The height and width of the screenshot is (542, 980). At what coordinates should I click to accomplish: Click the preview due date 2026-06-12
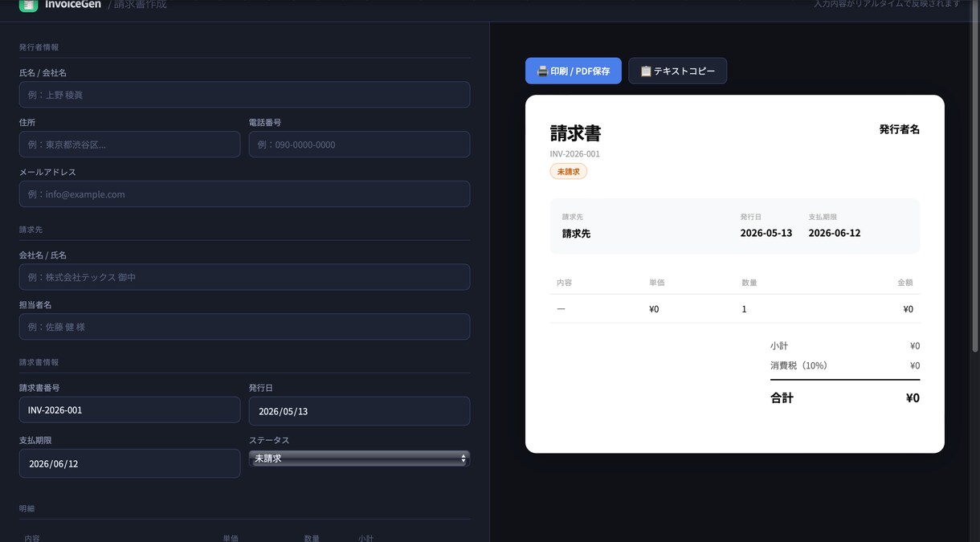[x=834, y=233]
